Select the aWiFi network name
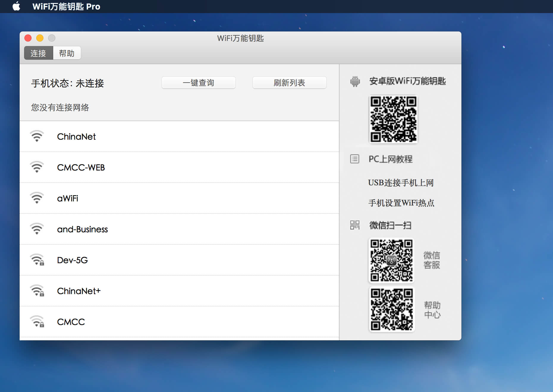553x392 pixels. (x=67, y=198)
